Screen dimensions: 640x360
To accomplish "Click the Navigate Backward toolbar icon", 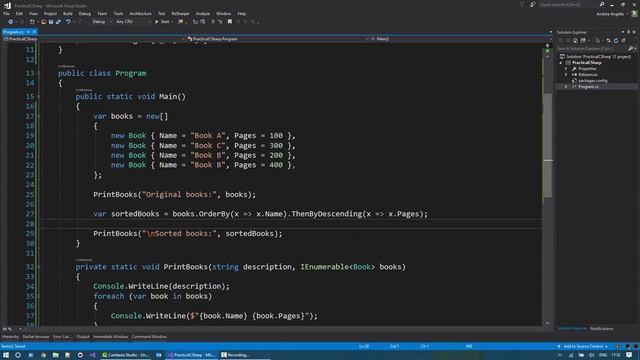I will (x=10, y=22).
